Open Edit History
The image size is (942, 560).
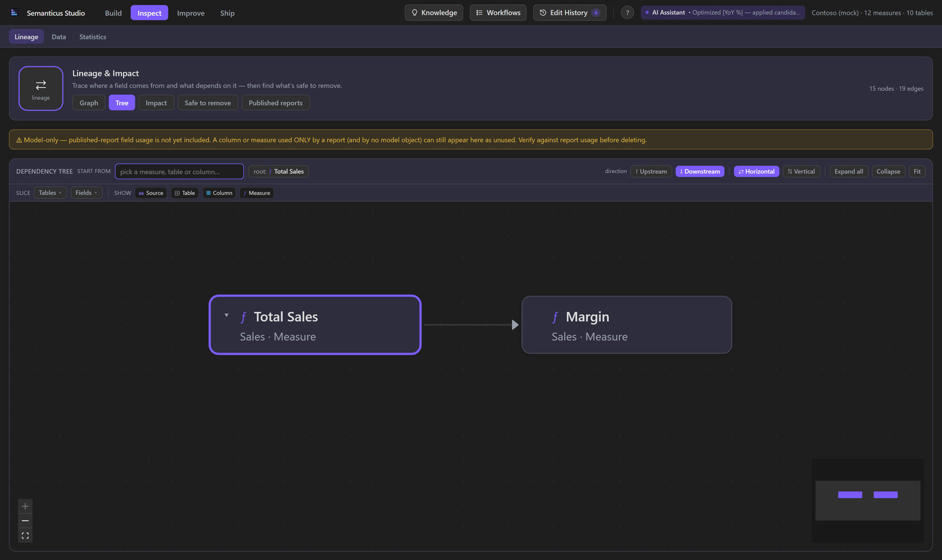[x=570, y=12]
